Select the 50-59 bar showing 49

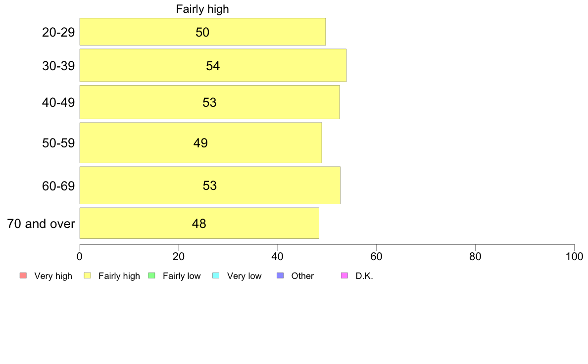(200, 143)
